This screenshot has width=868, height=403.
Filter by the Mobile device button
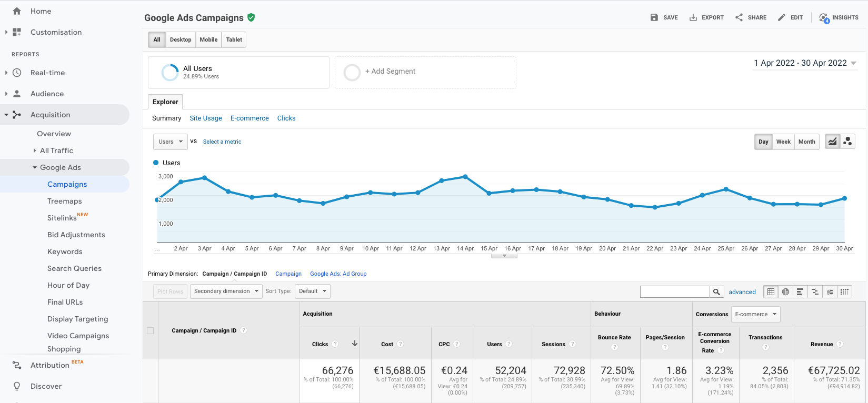[208, 39]
